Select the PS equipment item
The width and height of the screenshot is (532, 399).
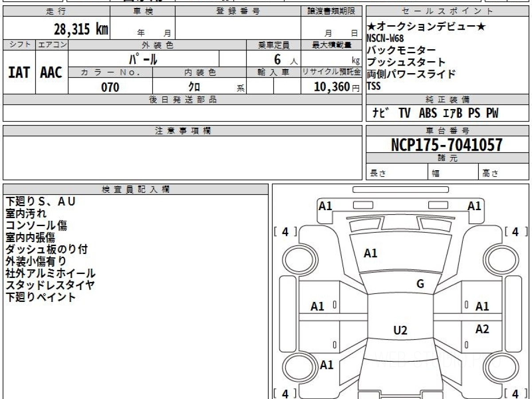tap(474, 113)
